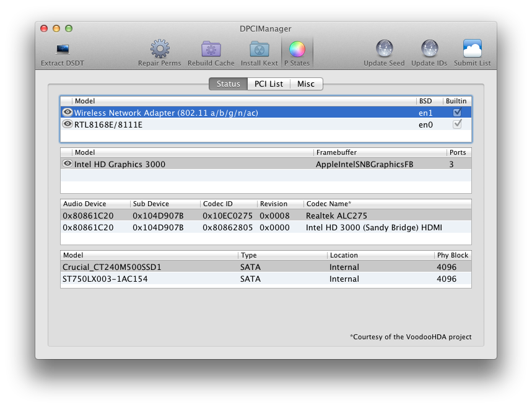
Task: Click the Rebuild Cache folder icon
Action: (x=211, y=50)
